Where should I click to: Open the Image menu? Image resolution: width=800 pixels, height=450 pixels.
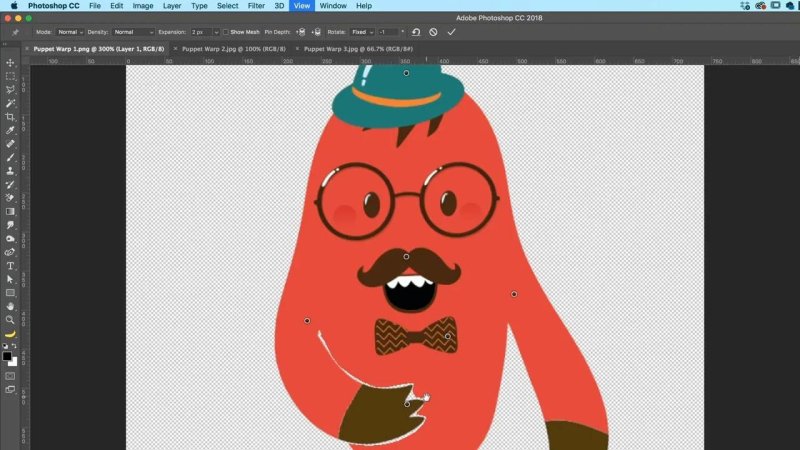(143, 6)
